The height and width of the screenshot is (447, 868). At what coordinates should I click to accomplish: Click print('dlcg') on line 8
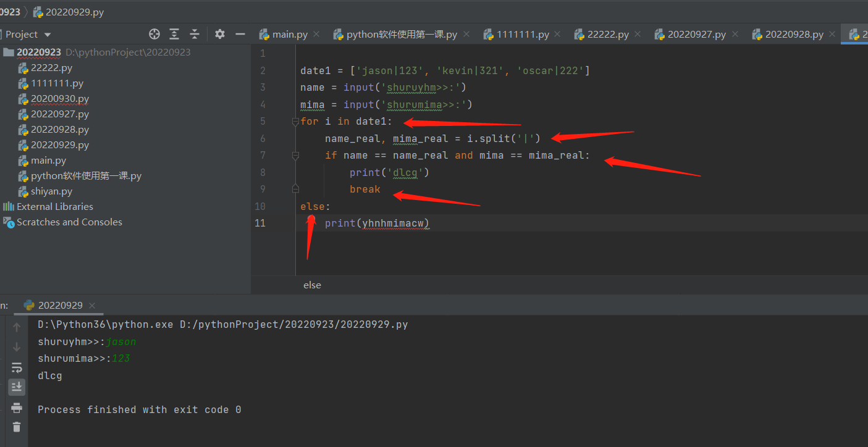coord(389,172)
